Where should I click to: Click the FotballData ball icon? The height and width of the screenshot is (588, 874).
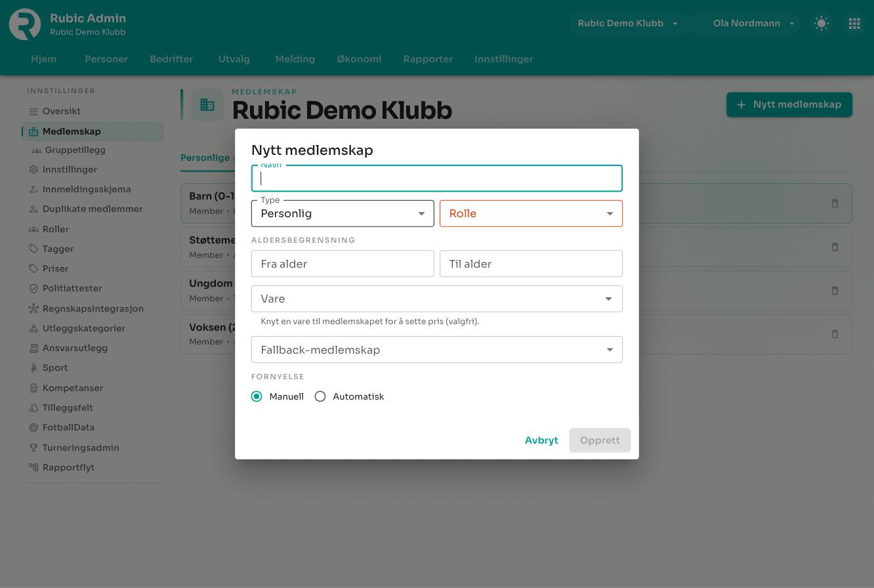point(33,428)
